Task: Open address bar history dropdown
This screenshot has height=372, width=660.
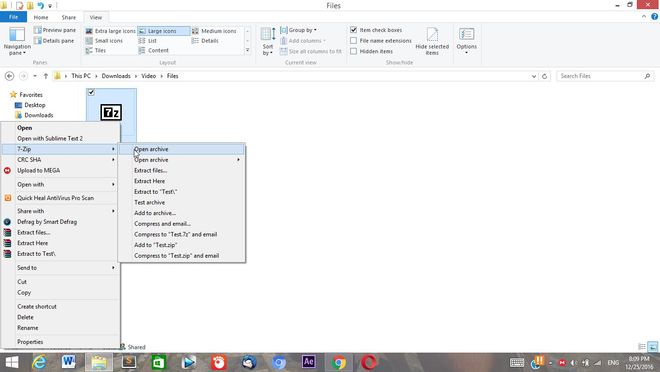Action: (x=534, y=76)
